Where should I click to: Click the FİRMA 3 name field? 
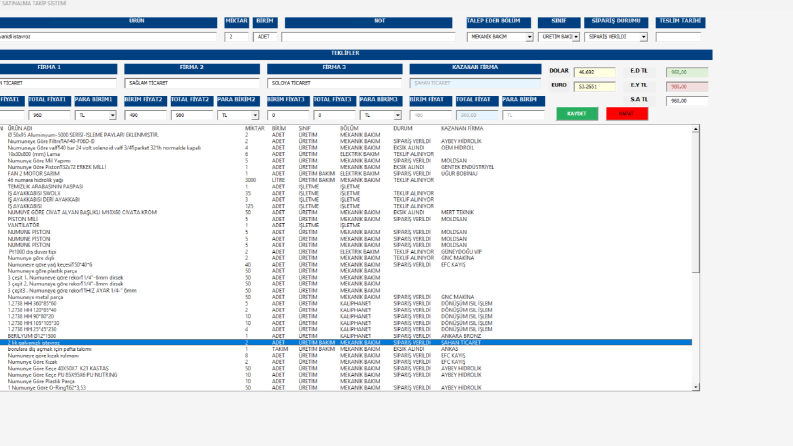point(335,83)
